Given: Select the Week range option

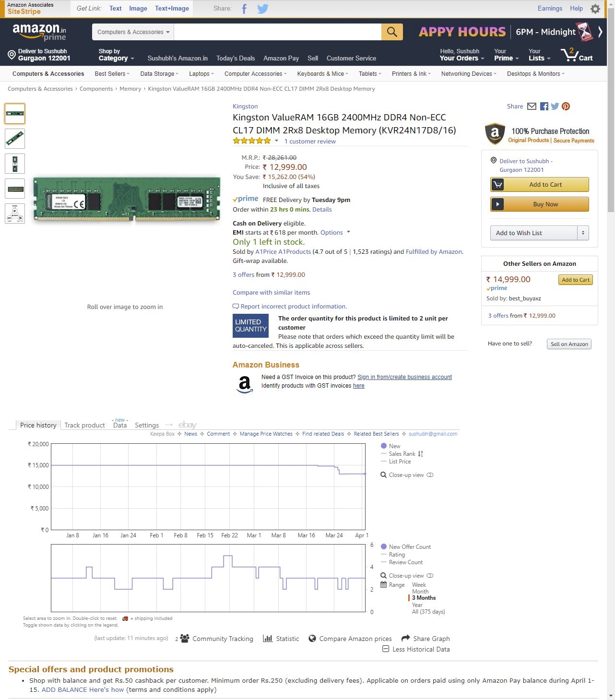Looking at the screenshot, I should (x=419, y=585).
